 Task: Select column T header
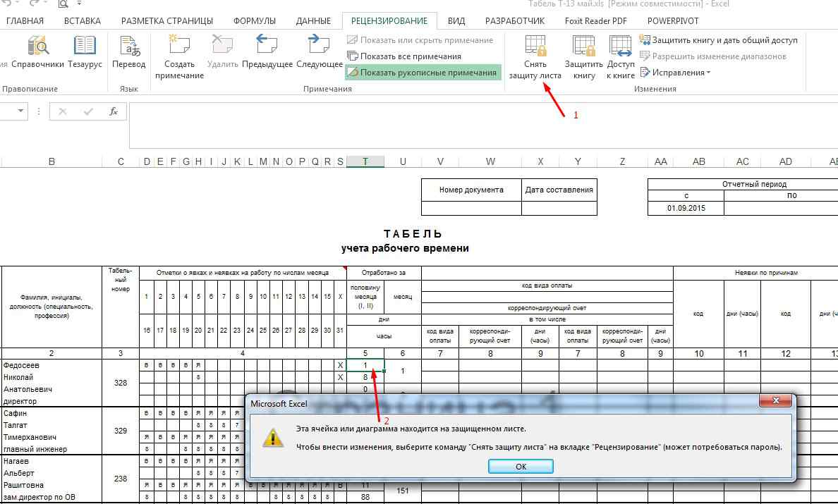365,161
